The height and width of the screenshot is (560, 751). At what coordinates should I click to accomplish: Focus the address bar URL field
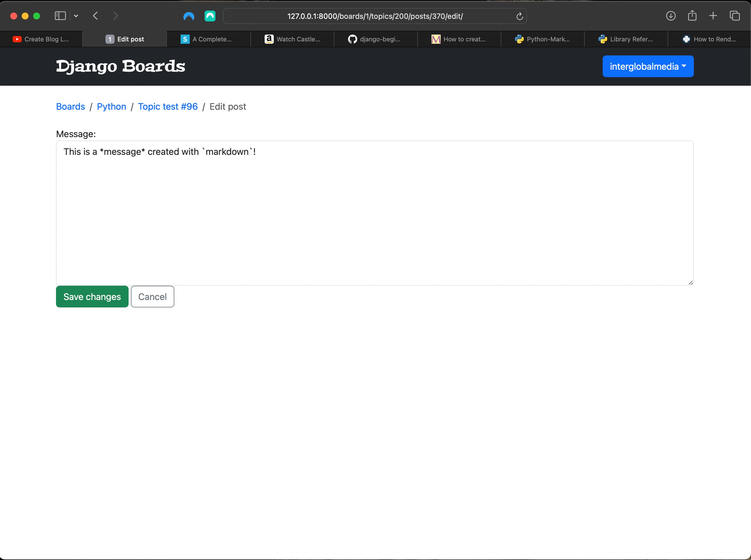375,16
